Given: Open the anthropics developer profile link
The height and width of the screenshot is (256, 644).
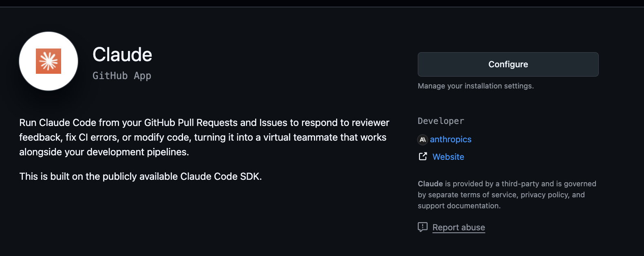Looking at the screenshot, I should pyautogui.click(x=450, y=139).
